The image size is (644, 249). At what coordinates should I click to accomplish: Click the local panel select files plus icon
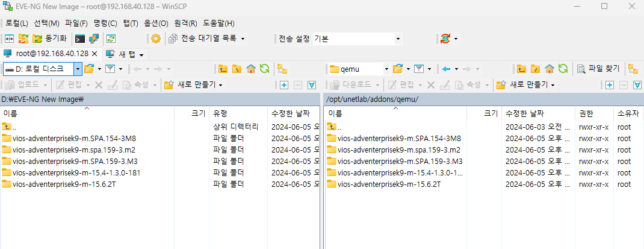(284, 85)
